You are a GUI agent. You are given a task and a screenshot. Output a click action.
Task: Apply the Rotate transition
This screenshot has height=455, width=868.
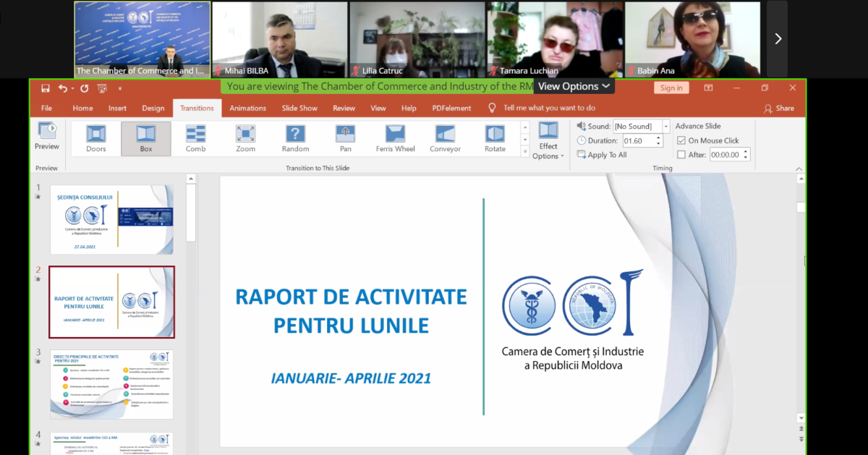(495, 139)
